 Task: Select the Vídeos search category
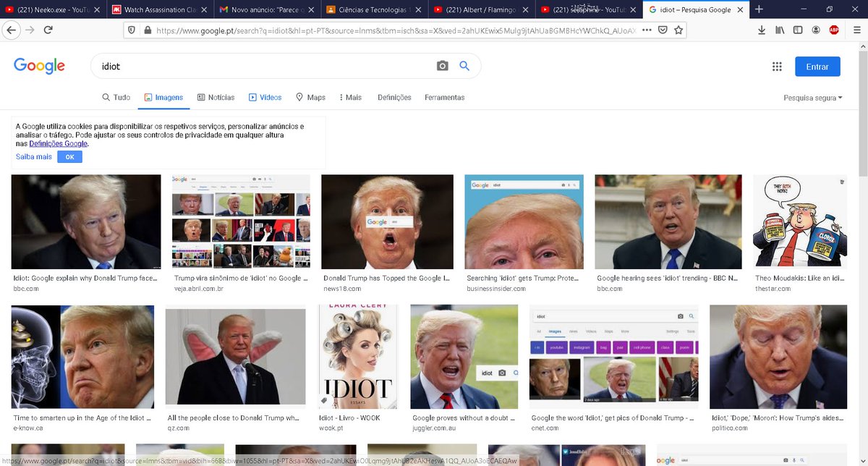click(265, 97)
